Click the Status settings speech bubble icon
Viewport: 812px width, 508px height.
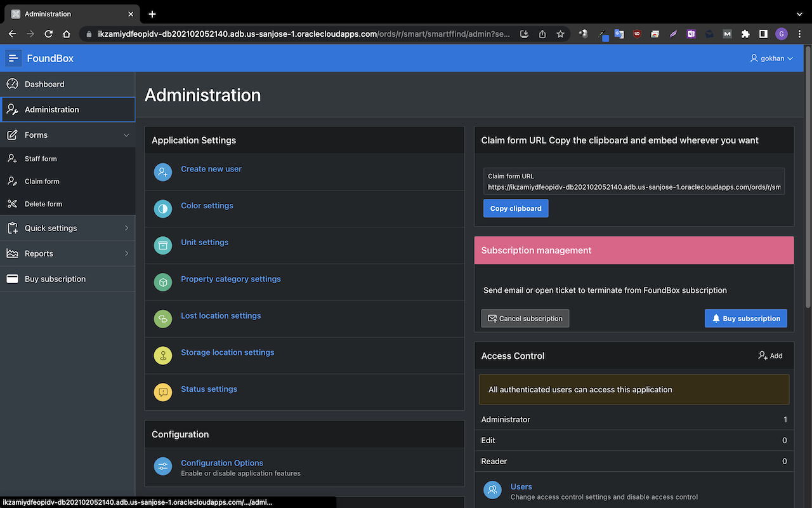(x=163, y=392)
